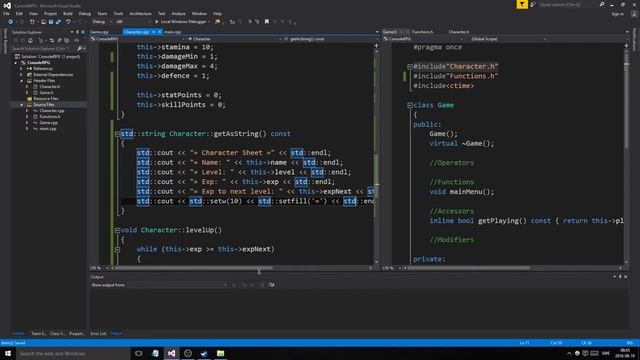Viewport: 640px width, 360px height.
Task: Click the feedback icon beside Quick Launch
Action: 533,4
